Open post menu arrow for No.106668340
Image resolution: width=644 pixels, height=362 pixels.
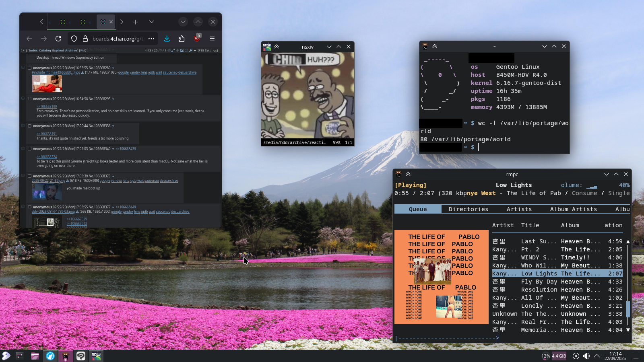click(113, 149)
